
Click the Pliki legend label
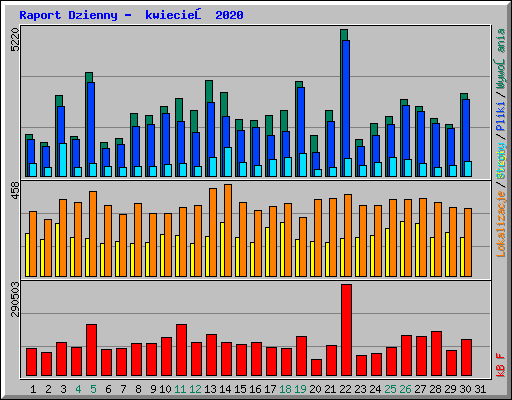point(501,117)
